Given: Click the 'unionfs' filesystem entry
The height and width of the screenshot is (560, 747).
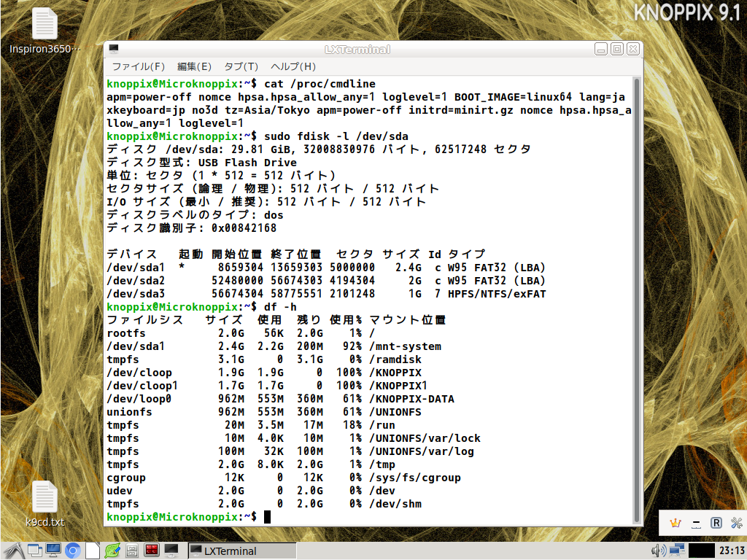Looking at the screenshot, I should 130,412.
